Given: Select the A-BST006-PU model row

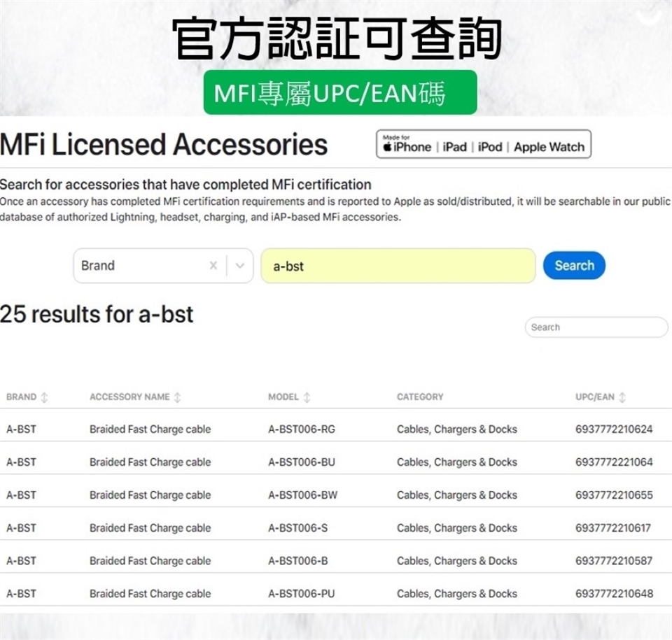Looking at the screenshot, I should coord(302,594).
